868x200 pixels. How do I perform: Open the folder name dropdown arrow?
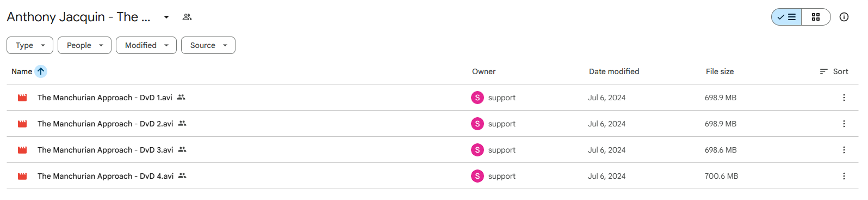166,17
